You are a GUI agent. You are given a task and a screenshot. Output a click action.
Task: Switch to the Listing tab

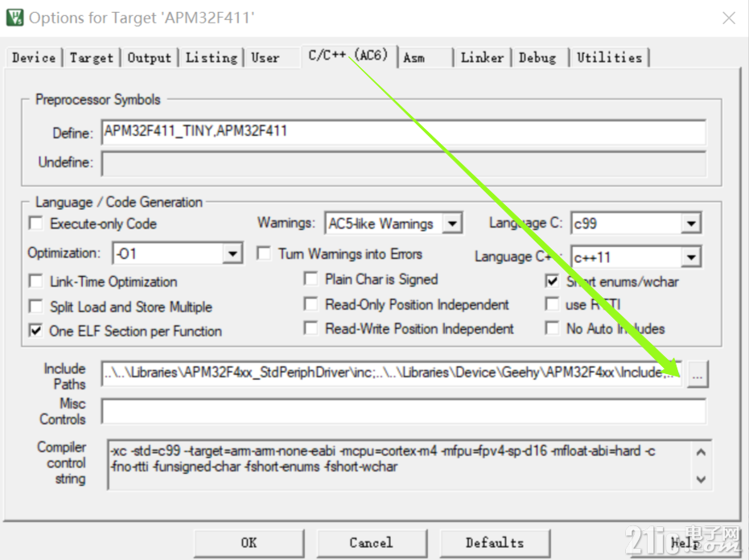(212, 58)
